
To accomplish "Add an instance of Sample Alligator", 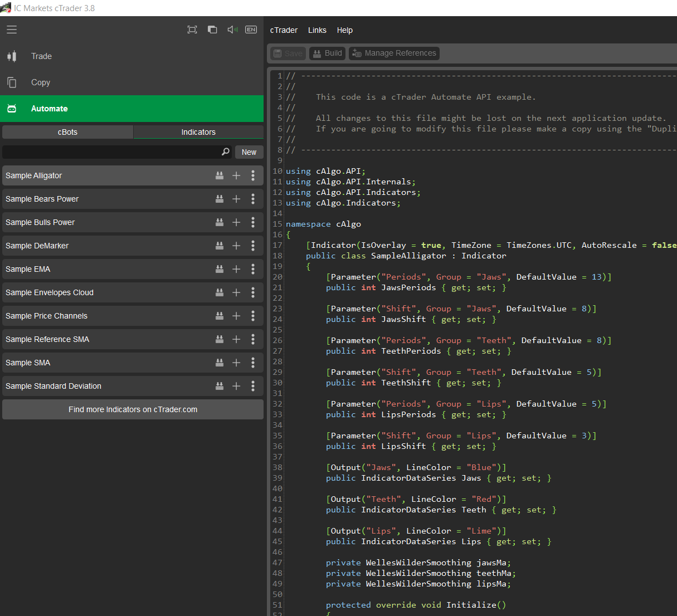I will [x=236, y=175].
